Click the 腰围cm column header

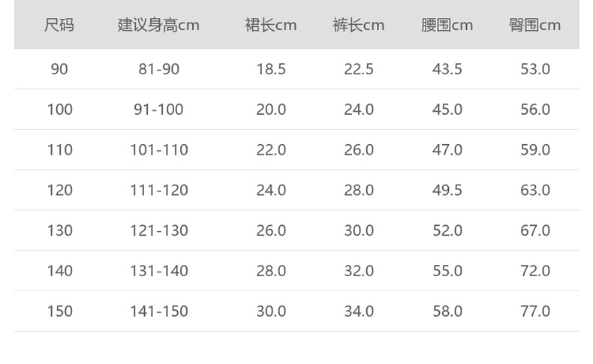pyautogui.click(x=447, y=25)
